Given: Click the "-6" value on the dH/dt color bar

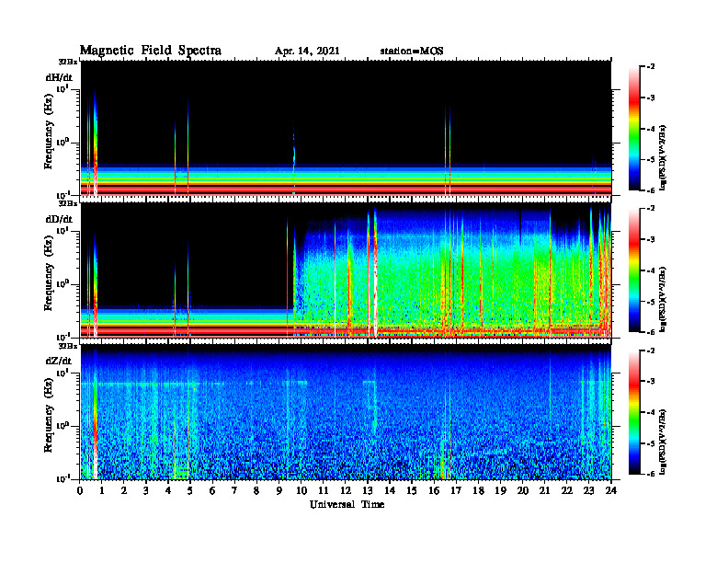Looking at the screenshot, I should click(650, 190).
